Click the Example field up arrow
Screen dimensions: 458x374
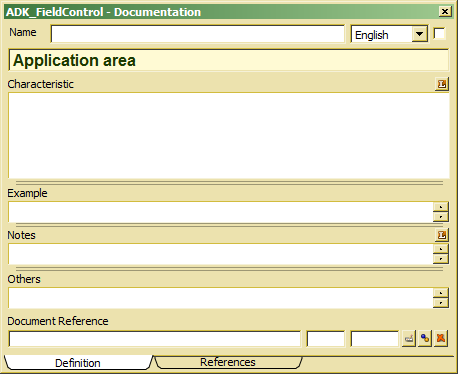441,207
